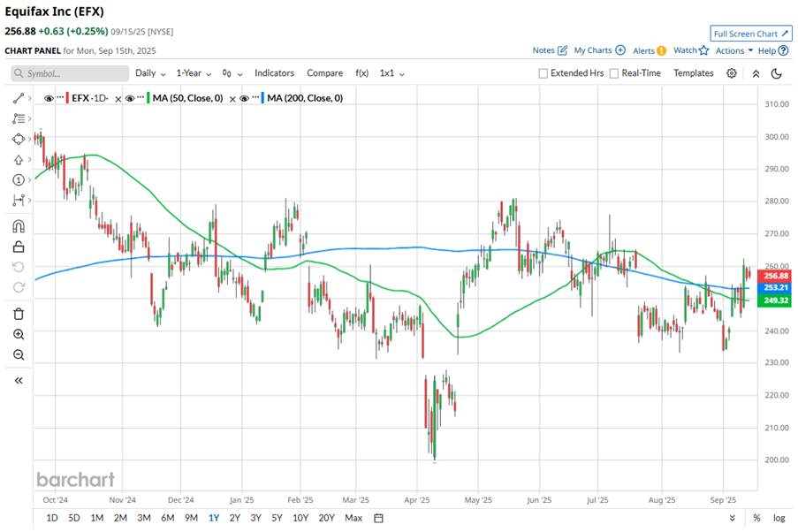This screenshot has height=532, width=798.
Task: Open the Daily frequency dropdown
Action: (x=150, y=73)
